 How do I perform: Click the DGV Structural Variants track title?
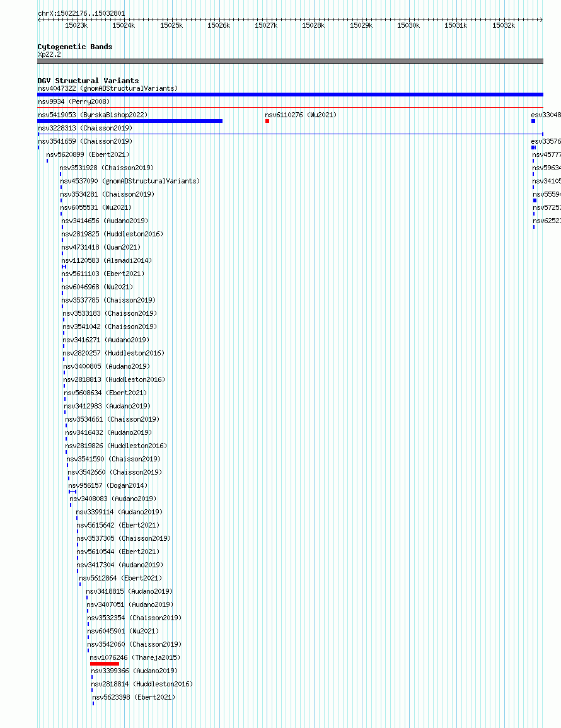click(88, 80)
